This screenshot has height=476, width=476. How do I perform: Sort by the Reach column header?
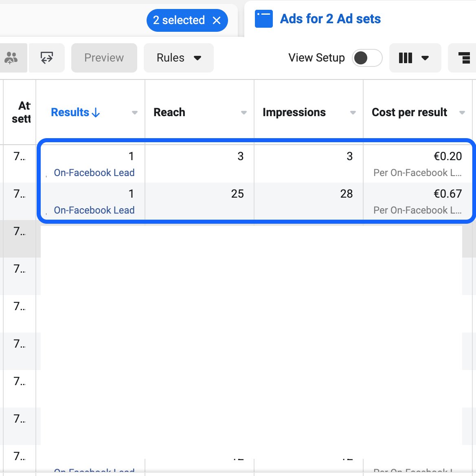(x=169, y=112)
